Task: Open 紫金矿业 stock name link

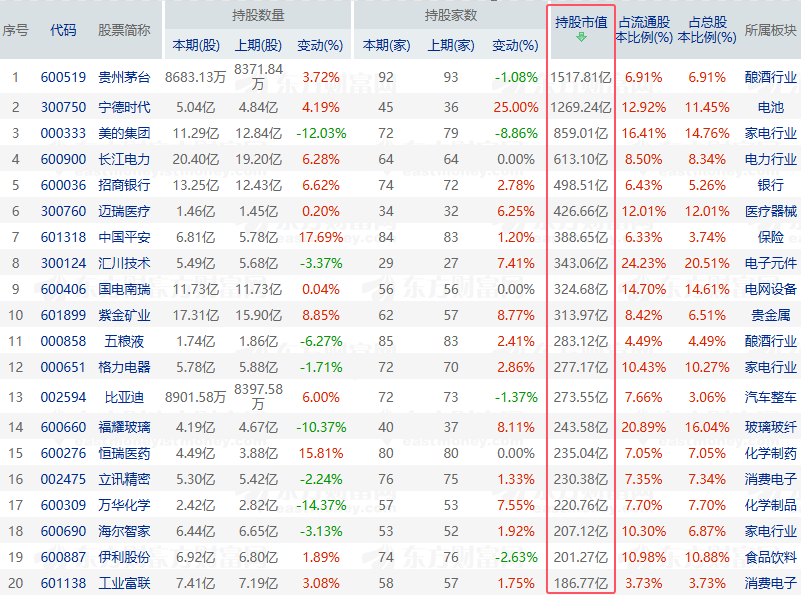Action: coord(124,316)
